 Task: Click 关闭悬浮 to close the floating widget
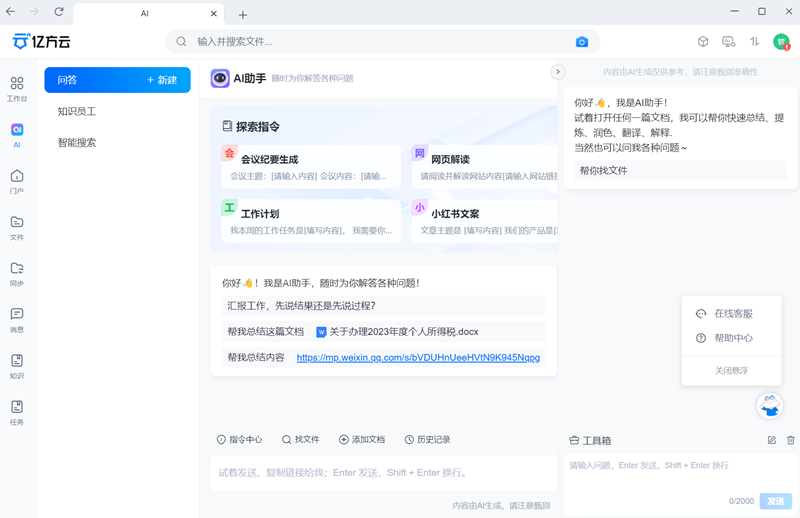[x=731, y=370]
